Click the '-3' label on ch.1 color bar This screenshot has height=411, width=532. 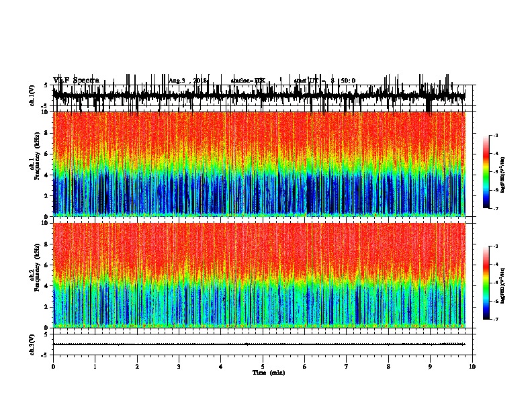point(496,136)
